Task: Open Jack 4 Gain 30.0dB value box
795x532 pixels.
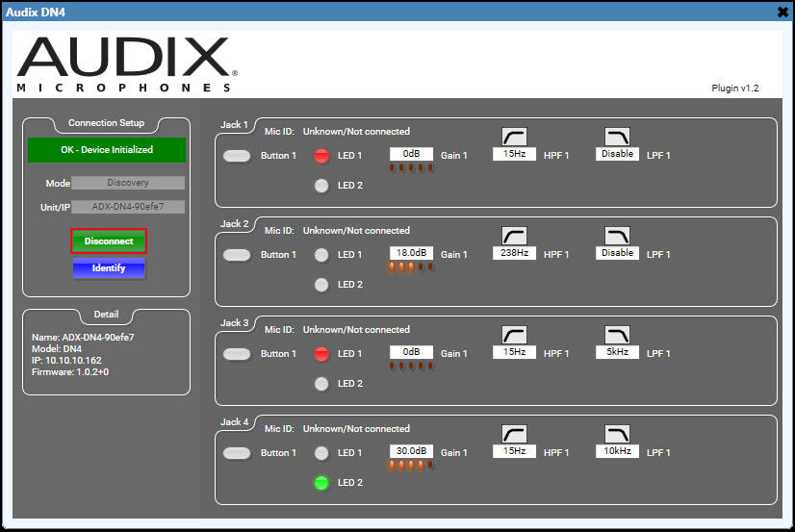Action: click(411, 451)
